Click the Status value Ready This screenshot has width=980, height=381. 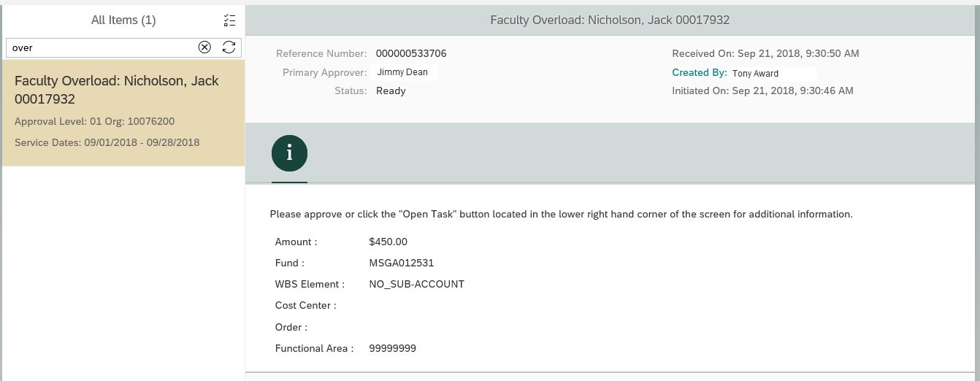click(391, 91)
